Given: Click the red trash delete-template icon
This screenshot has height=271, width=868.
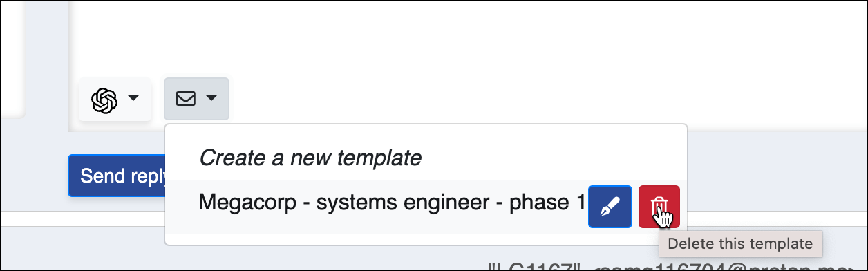Looking at the screenshot, I should click(659, 206).
